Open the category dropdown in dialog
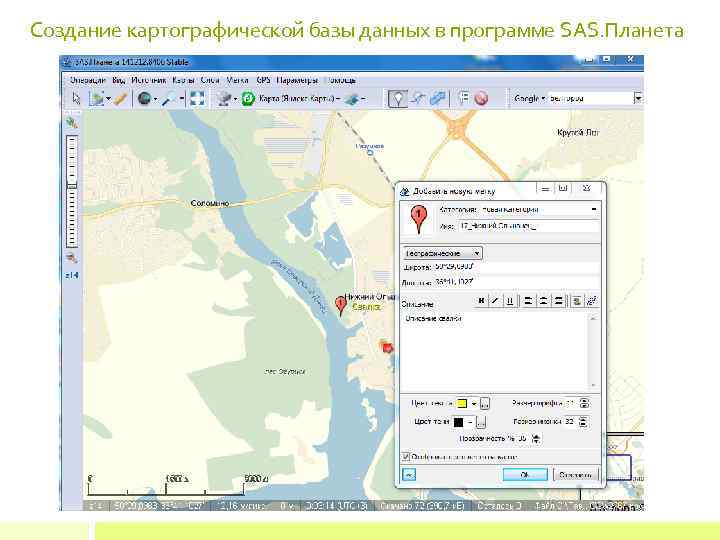The width and height of the screenshot is (720, 540). [594, 209]
